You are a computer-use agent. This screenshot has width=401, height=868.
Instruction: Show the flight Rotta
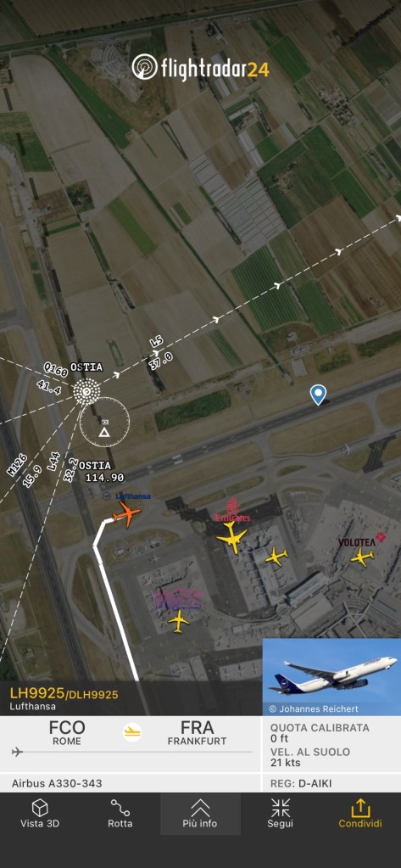pos(120,813)
